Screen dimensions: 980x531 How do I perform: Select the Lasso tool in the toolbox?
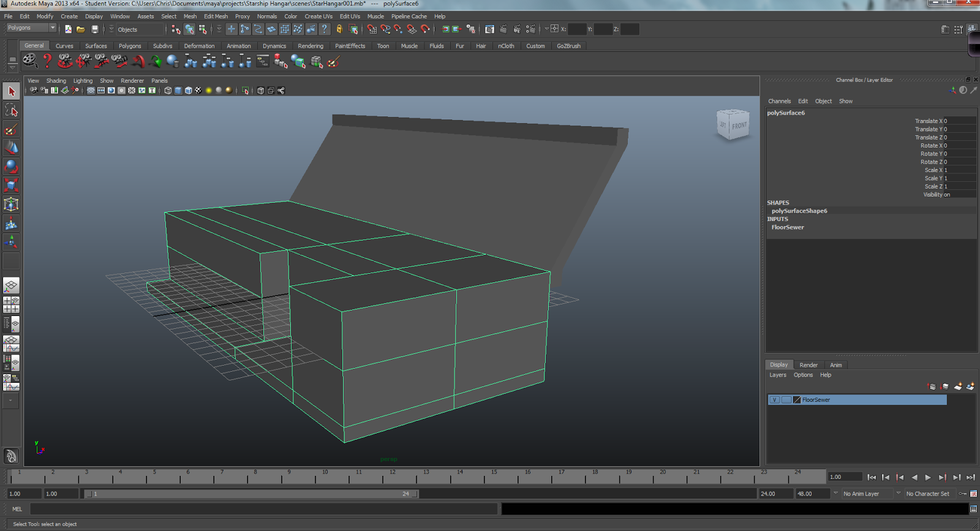[x=11, y=110]
